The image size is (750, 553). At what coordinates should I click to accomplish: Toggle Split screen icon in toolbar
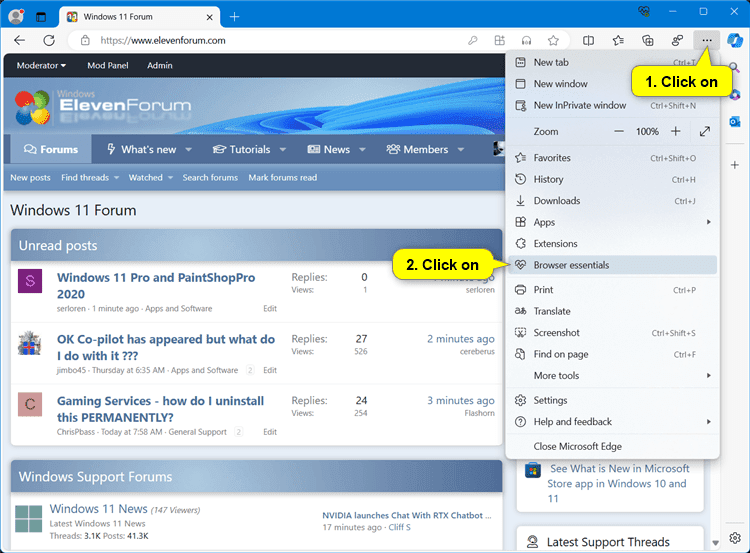(588, 41)
